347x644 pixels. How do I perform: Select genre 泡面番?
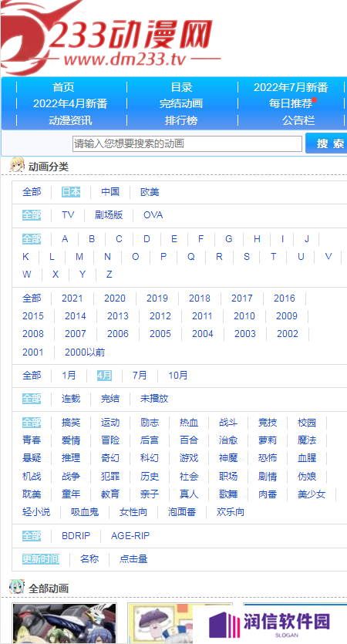point(182,512)
